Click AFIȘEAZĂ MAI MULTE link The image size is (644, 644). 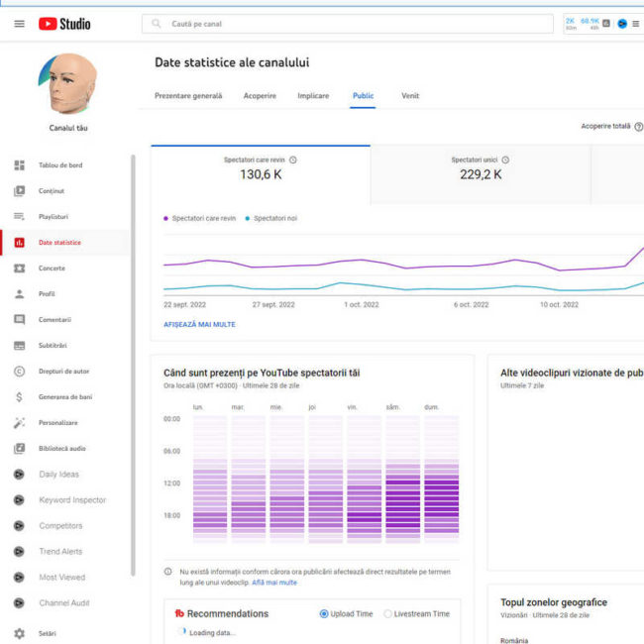click(x=199, y=324)
